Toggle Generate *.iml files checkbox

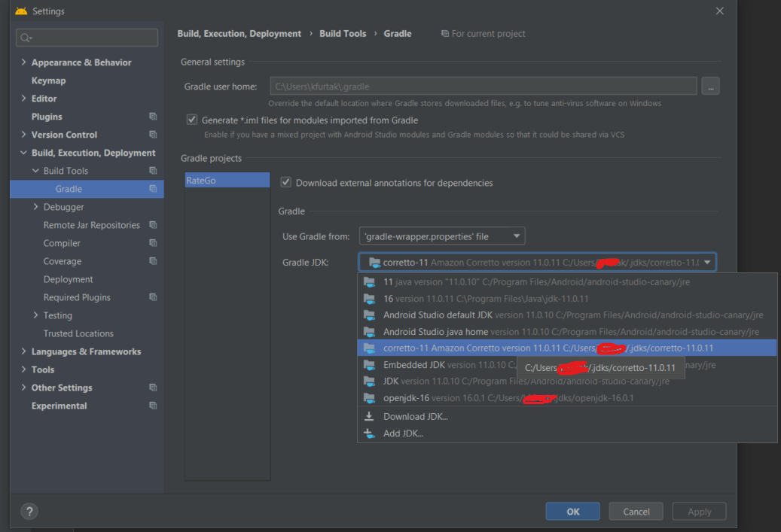(x=192, y=120)
